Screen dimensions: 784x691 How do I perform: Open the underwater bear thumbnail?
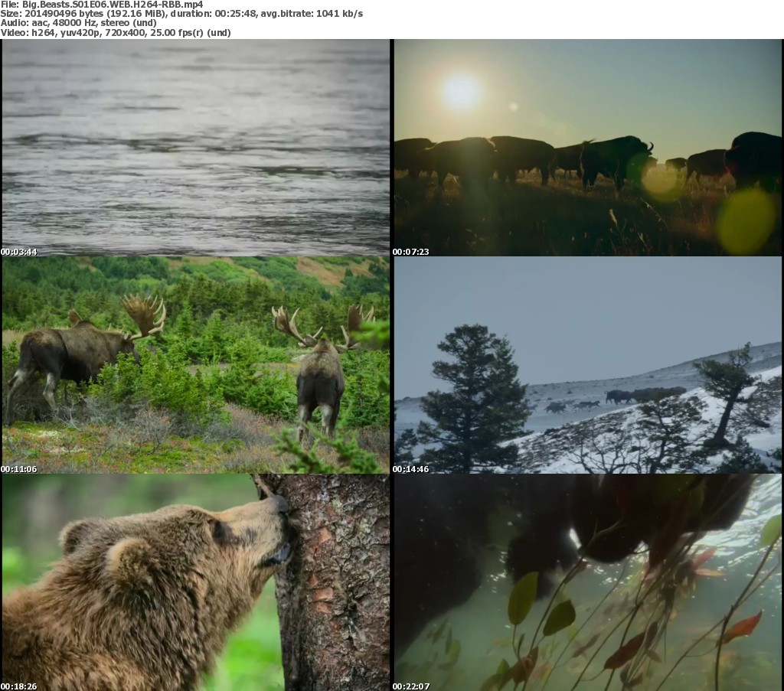point(587,582)
